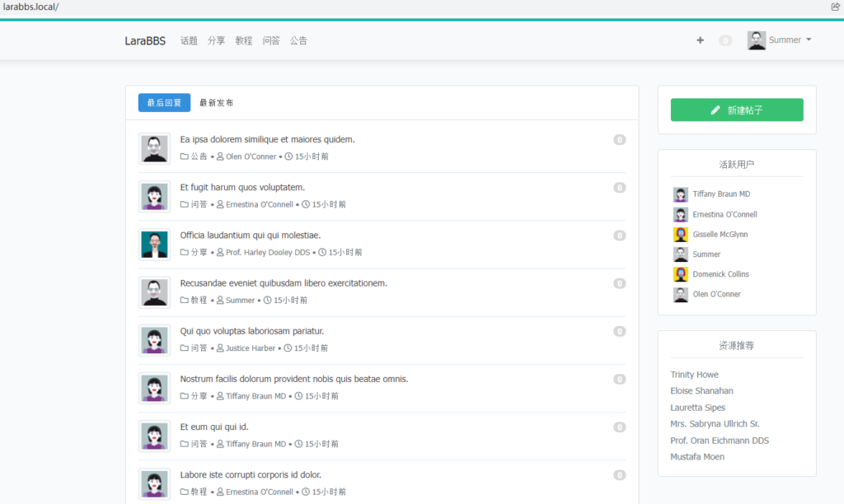Screen dimensions: 844x504
Task: Open the 话题 menu item
Action: 189,40
